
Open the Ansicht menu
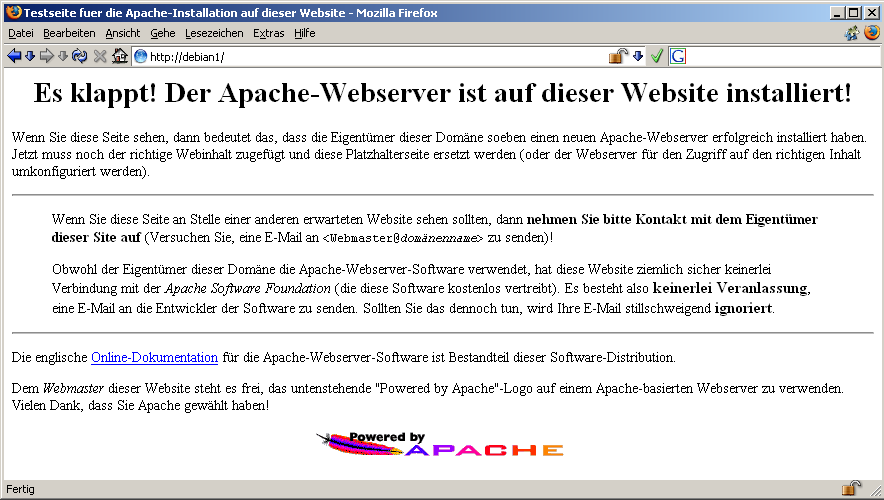122,33
